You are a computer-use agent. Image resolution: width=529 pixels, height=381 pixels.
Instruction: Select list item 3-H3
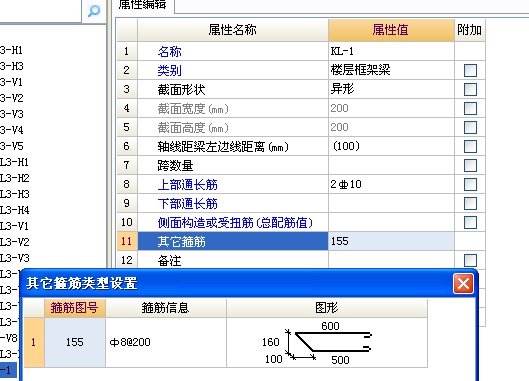12,66
